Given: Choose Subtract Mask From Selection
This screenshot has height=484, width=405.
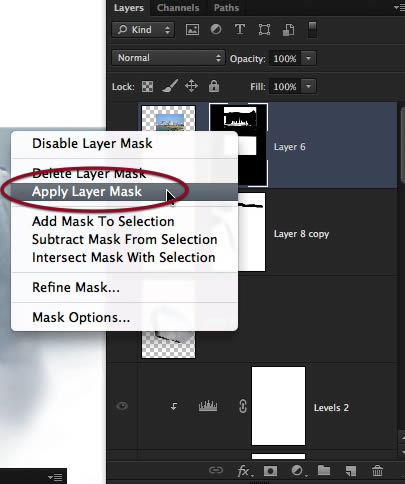Looking at the screenshot, I should (x=125, y=240).
